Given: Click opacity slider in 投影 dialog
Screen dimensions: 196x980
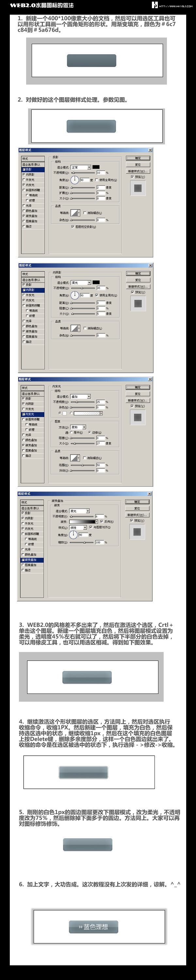Looking at the screenshot, I should click(x=83, y=173).
